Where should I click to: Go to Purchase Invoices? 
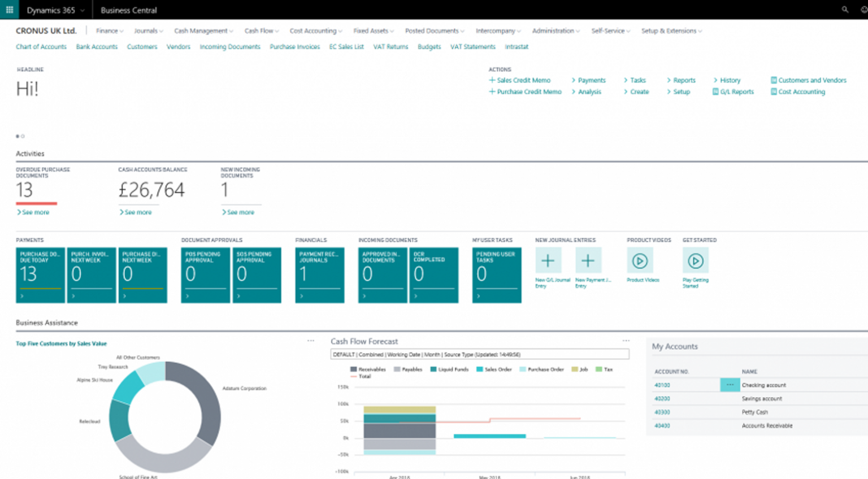(294, 47)
